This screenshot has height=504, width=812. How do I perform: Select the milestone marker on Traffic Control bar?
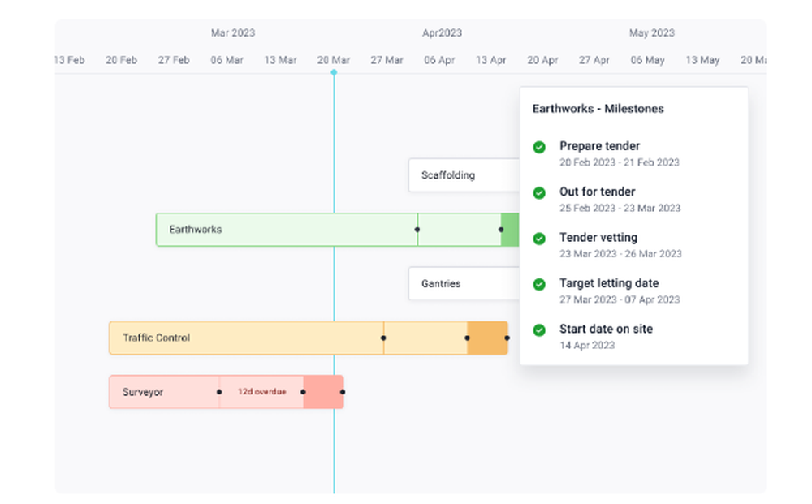[x=382, y=338]
